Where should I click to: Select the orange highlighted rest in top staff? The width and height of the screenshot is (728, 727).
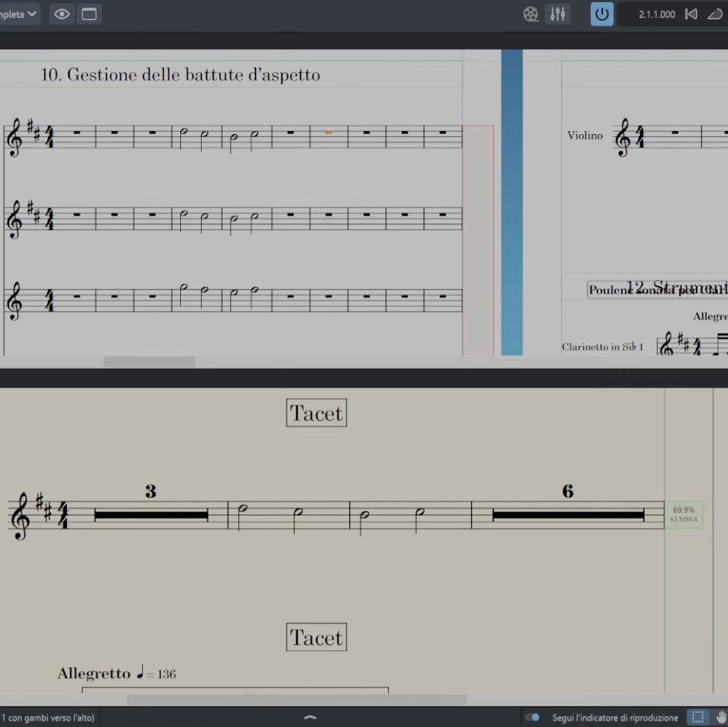tap(328, 133)
